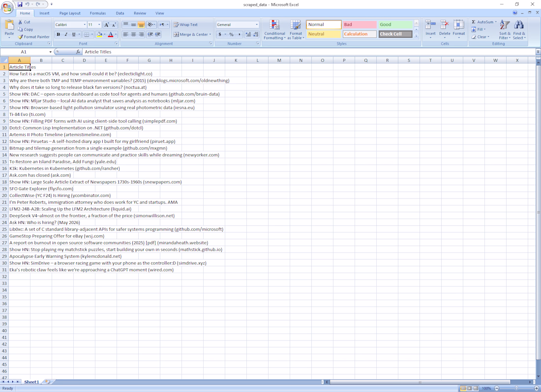Decrease indent in Alignment group
The width and height of the screenshot is (541, 392).
150,34
